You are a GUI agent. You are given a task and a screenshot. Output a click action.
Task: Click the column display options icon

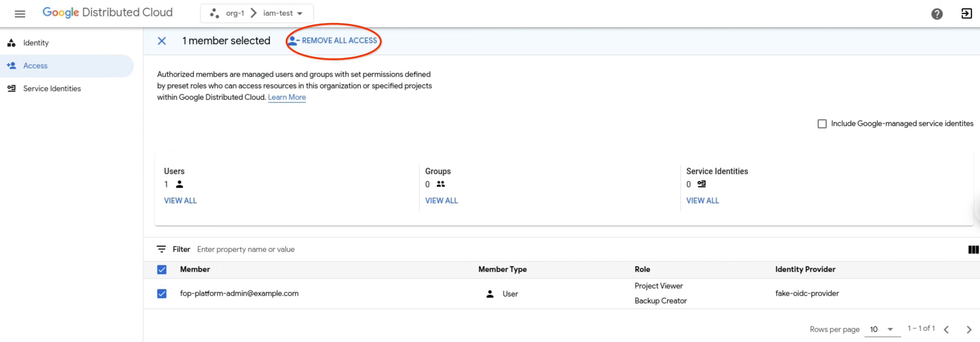pyautogui.click(x=973, y=250)
